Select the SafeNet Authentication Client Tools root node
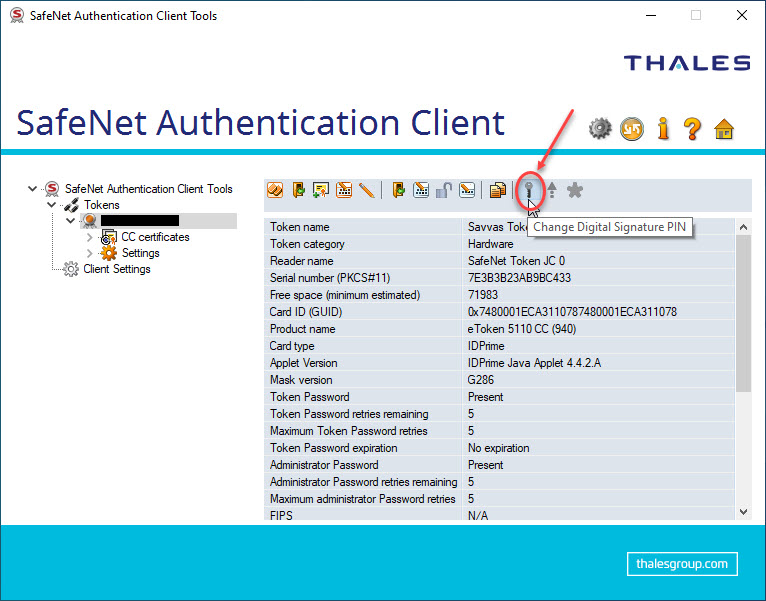Screen dimensions: 766x601 pos(148,189)
